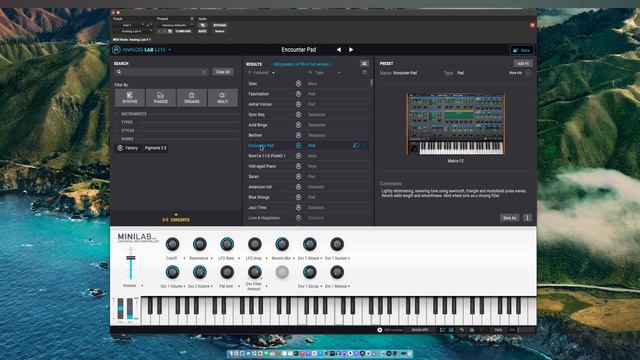
Task: Click Arturia icon on Blue Strings row
Action: coord(298,197)
